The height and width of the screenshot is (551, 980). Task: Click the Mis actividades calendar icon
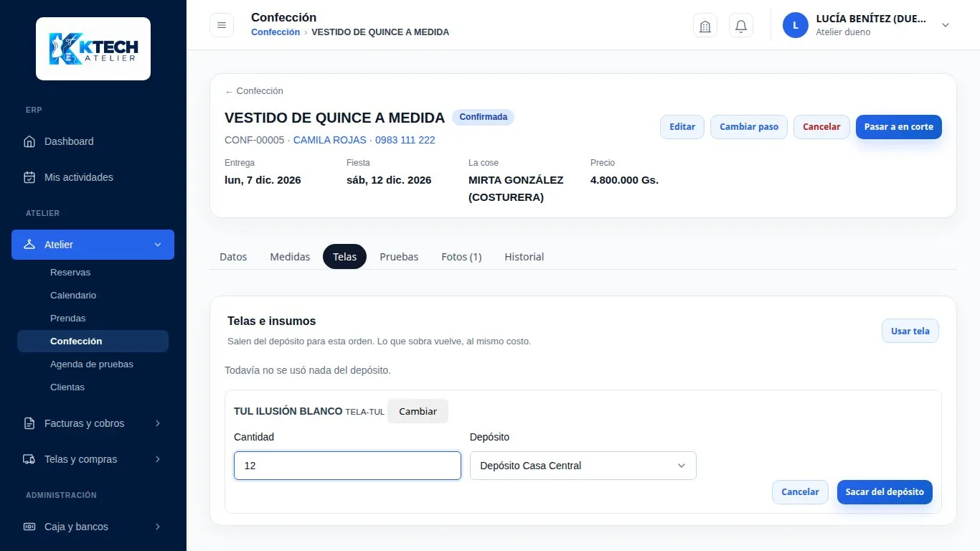(29, 177)
